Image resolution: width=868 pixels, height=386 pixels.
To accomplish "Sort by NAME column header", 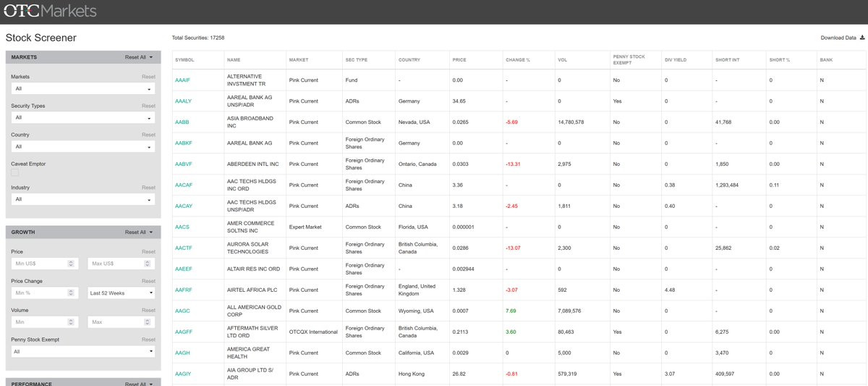I will click(x=234, y=60).
